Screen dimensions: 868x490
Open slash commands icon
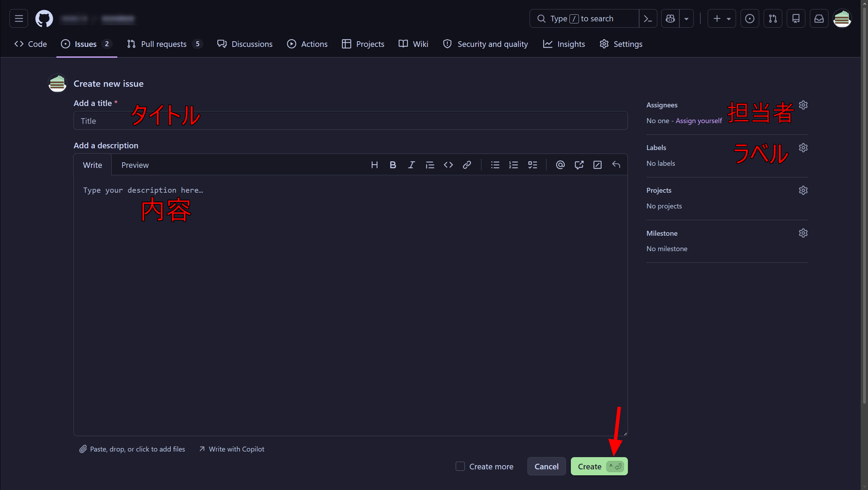(597, 165)
